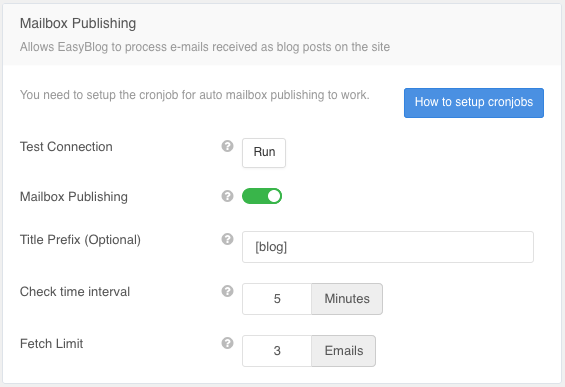The image size is (565, 387).
Task: Select the EasyBlog e-mail description text
Action: [x=205, y=47]
